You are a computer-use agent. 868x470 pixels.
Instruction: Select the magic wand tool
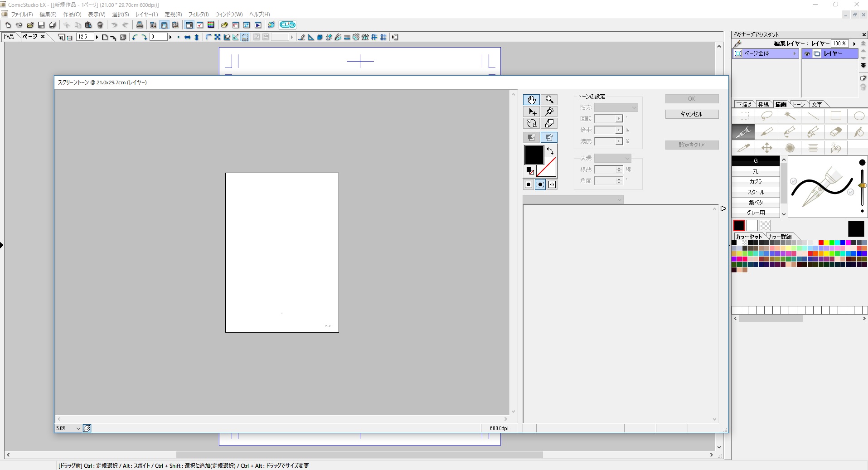pos(790,116)
